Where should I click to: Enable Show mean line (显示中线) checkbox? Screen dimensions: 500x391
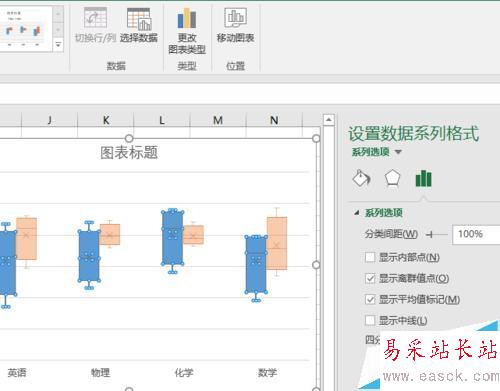370,320
